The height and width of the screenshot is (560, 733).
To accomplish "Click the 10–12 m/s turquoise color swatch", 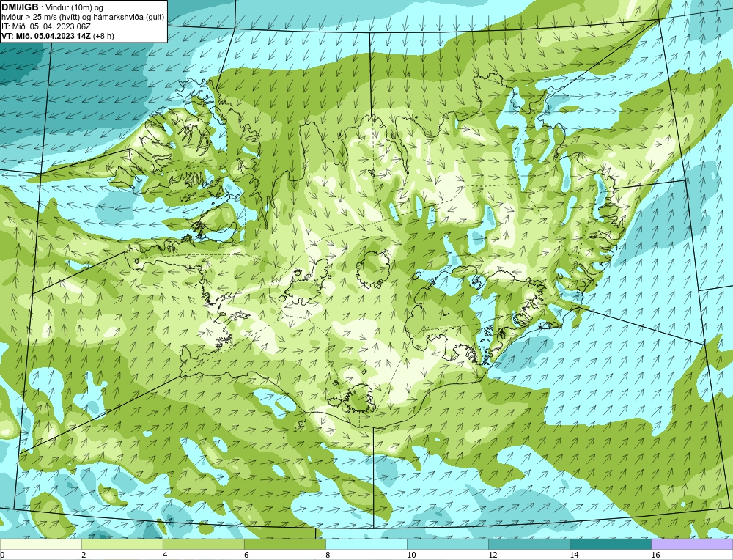I will coord(448,545).
